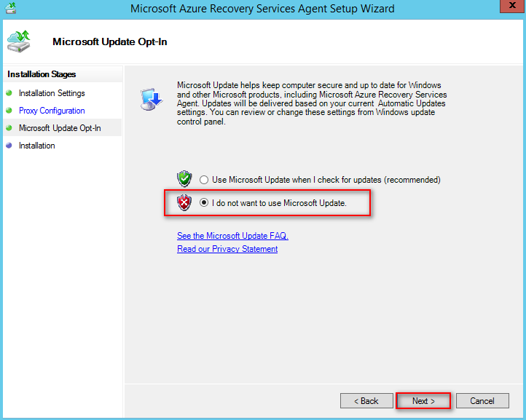
Task: Select the Microsoft Update Opt-In stage
Action: click(x=60, y=128)
